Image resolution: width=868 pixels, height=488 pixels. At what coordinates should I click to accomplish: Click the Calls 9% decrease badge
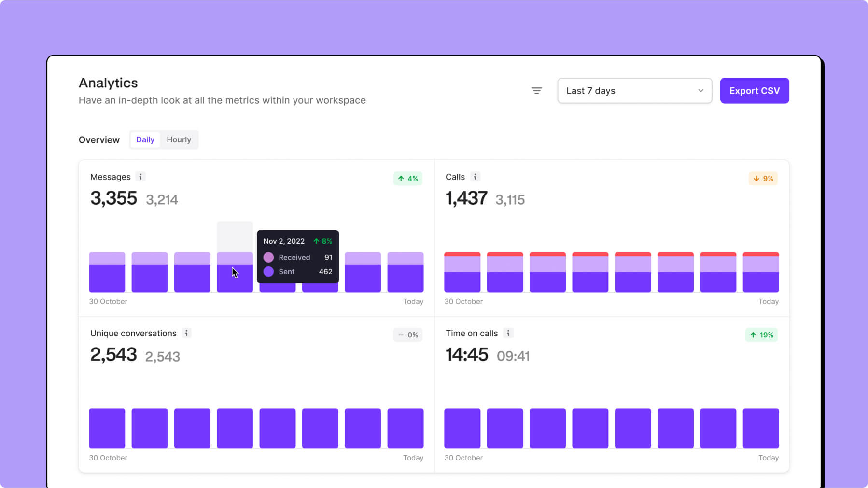763,179
